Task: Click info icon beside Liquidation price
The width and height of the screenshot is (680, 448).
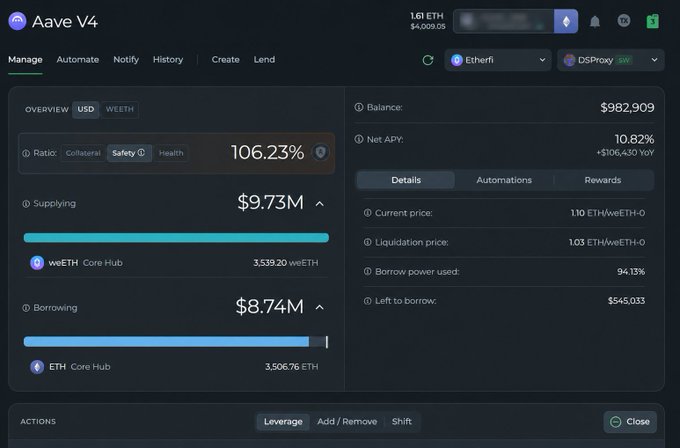Action: tap(367, 242)
